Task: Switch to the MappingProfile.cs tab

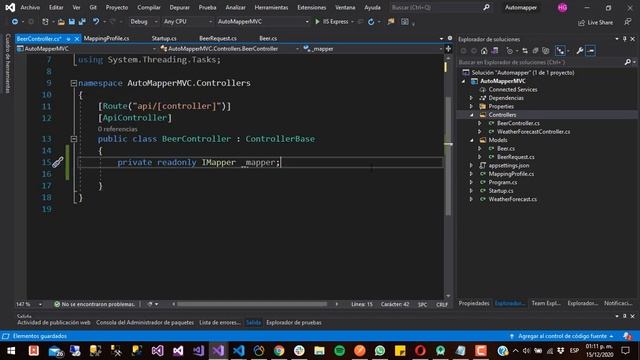Action: point(107,39)
